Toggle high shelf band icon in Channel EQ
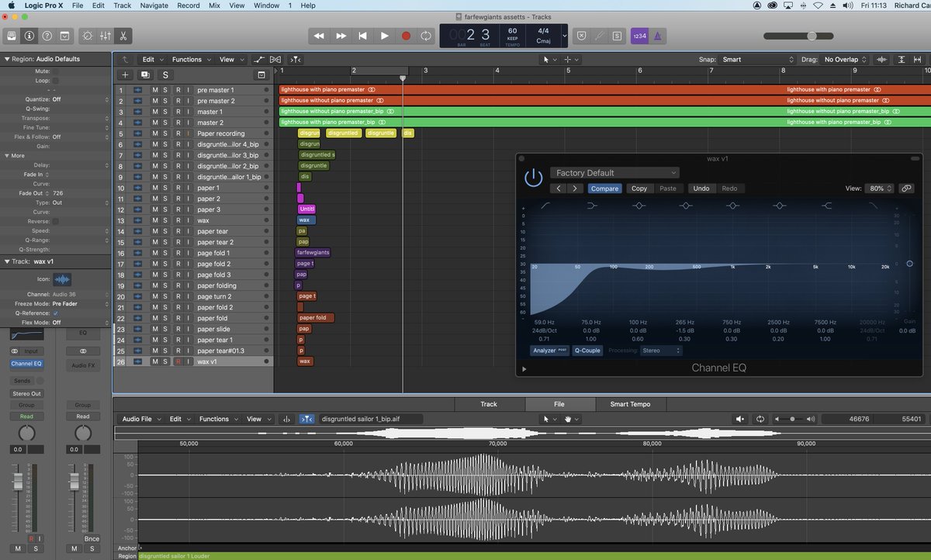This screenshot has height=560, width=931. click(827, 206)
